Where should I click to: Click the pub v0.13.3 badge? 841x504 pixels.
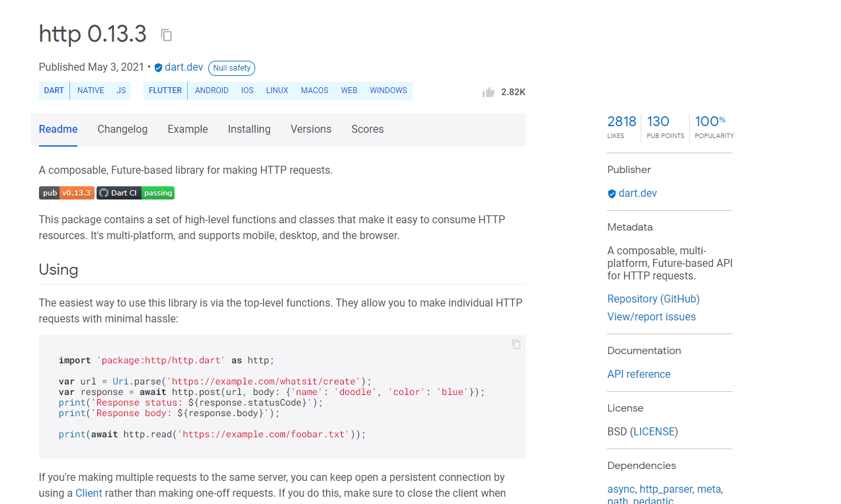coord(67,193)
